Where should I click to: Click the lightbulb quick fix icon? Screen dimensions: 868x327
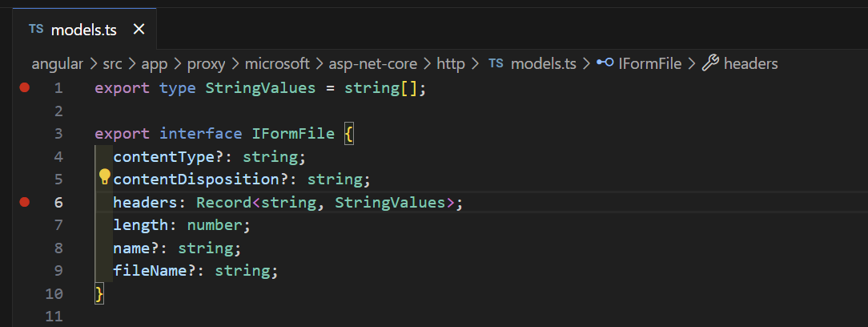click(104, 178)
